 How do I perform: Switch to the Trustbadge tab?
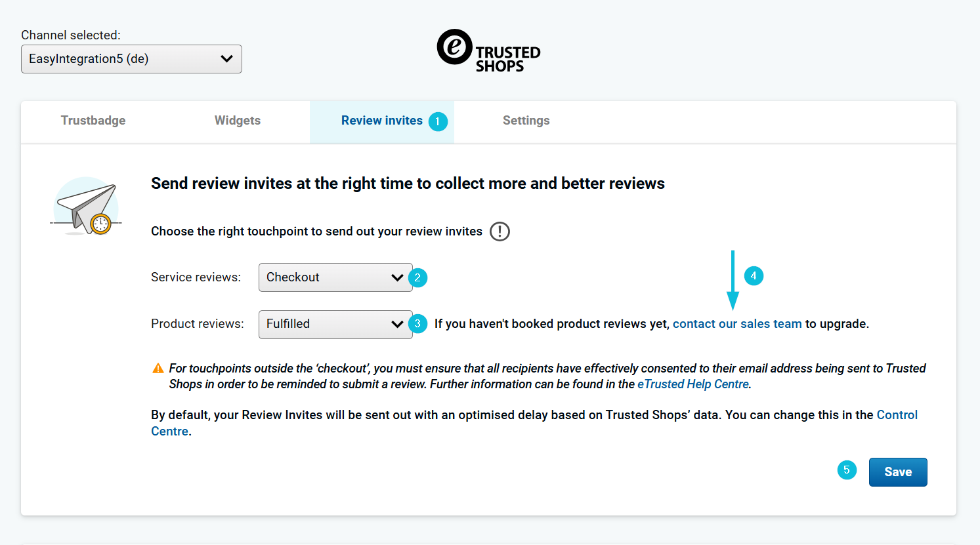[93, 121]
